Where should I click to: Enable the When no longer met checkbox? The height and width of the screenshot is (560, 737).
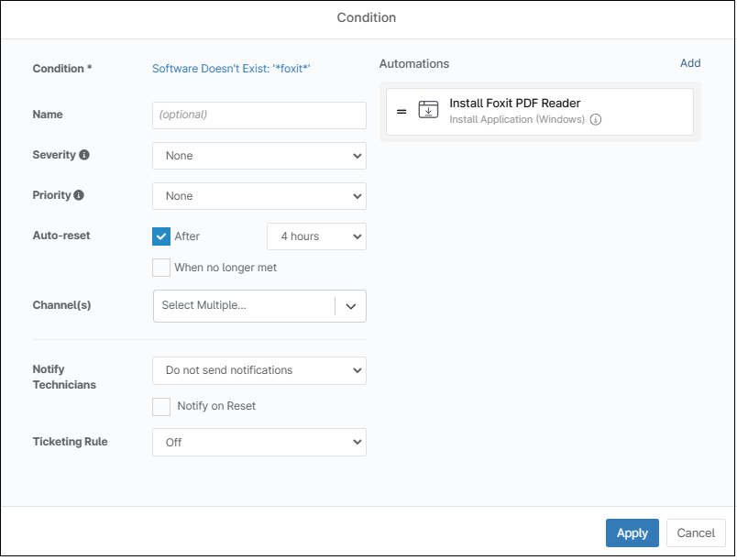161,268
